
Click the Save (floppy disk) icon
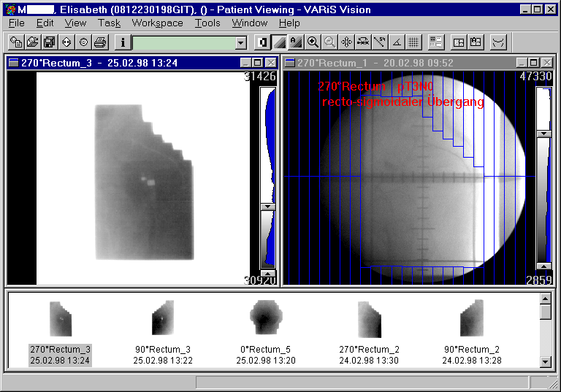[49, 42]
